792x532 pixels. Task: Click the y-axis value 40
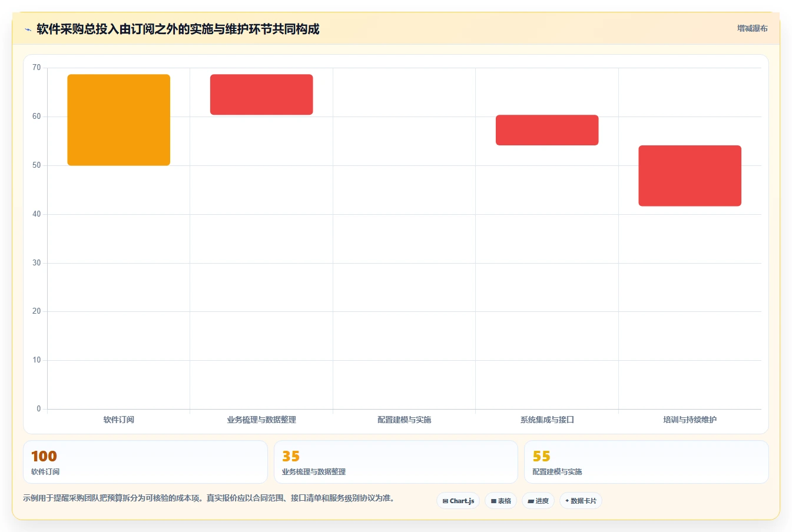pos(37,214)
